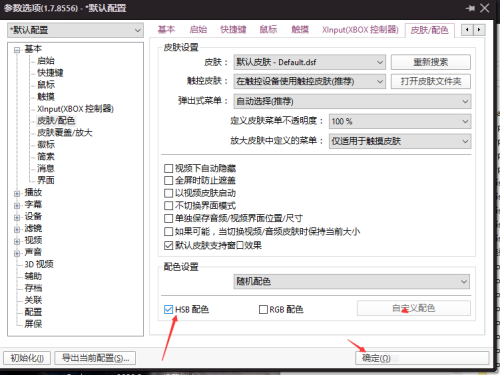Select 皮肤/配色 in the tree

coord(56,121)
